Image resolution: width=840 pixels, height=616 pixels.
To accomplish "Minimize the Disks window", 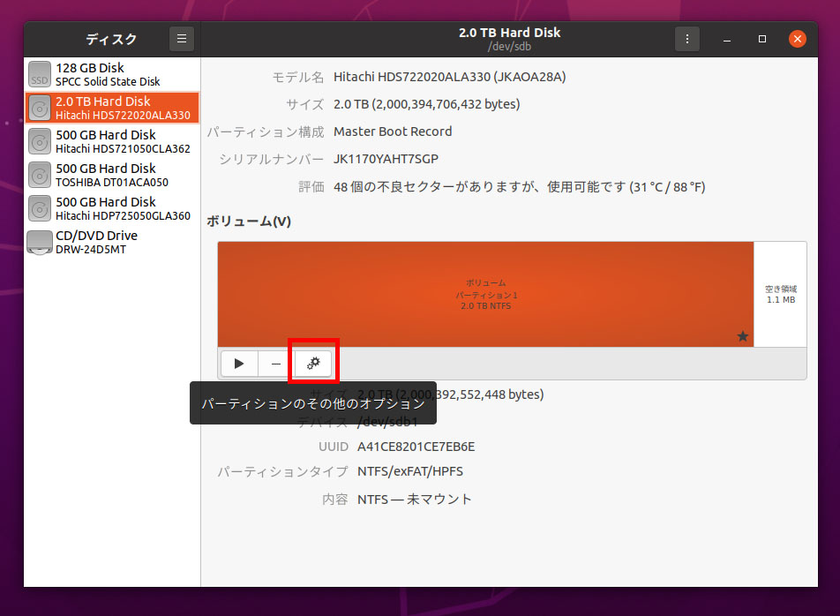I will pyautogui.click(x=727, y=39).
